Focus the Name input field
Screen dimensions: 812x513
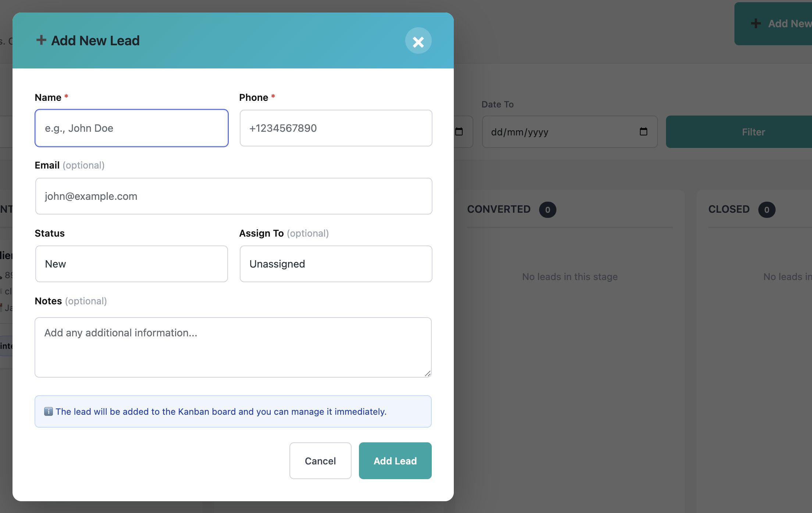coord(131,128)
